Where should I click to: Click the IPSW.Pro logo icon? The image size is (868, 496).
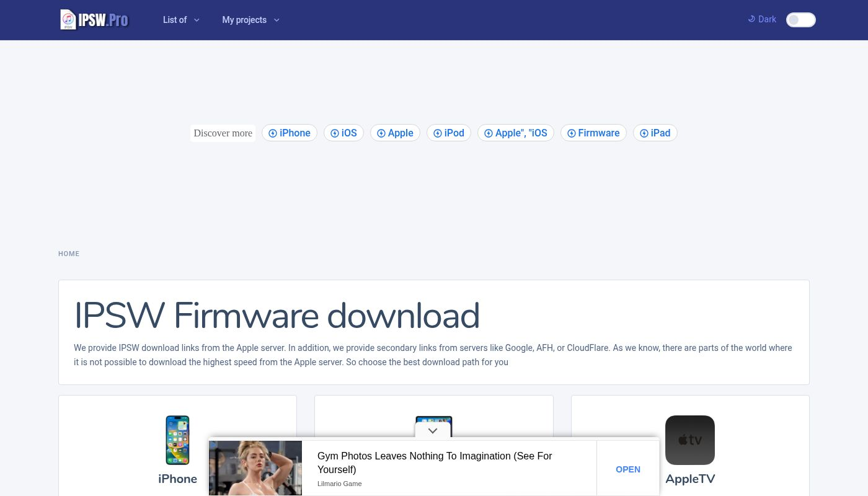click(x=68, y=19)
